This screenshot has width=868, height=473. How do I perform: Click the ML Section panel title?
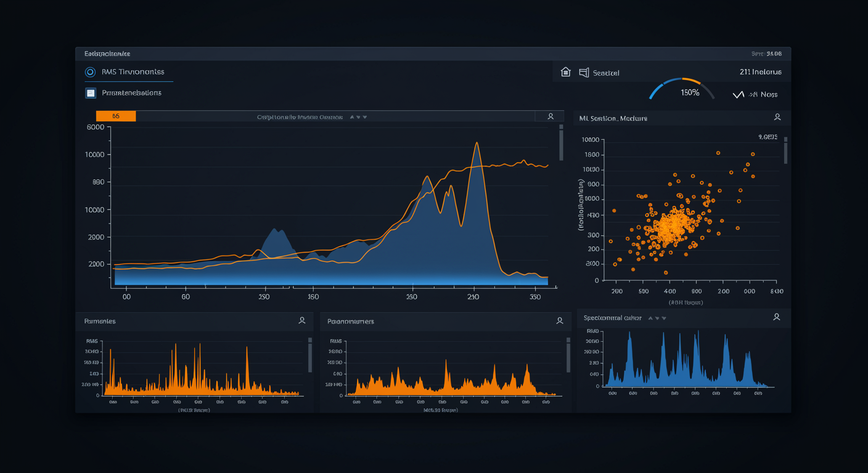(613, 118)
